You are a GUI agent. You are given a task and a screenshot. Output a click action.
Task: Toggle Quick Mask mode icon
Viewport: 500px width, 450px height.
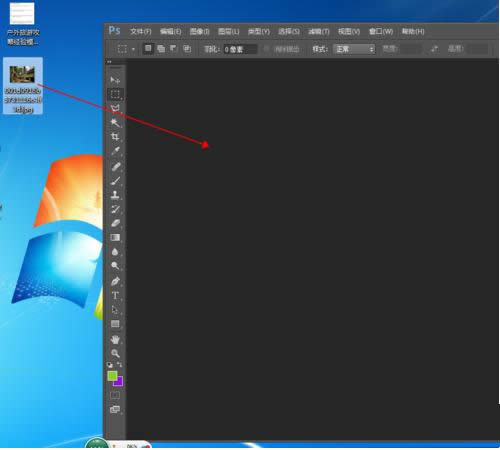click(115, 395)
